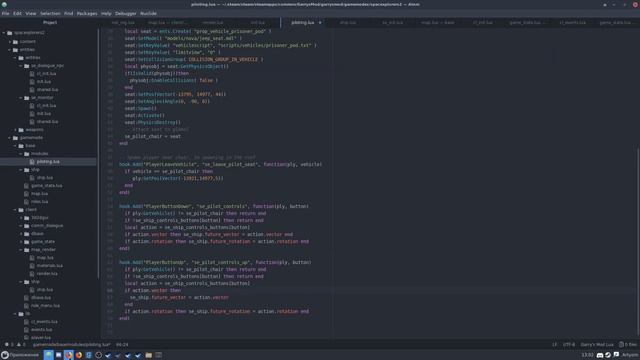This screenshot has height=360, width=640.
Task: Click the weapons folder icon
Action: tap(21, 130)
